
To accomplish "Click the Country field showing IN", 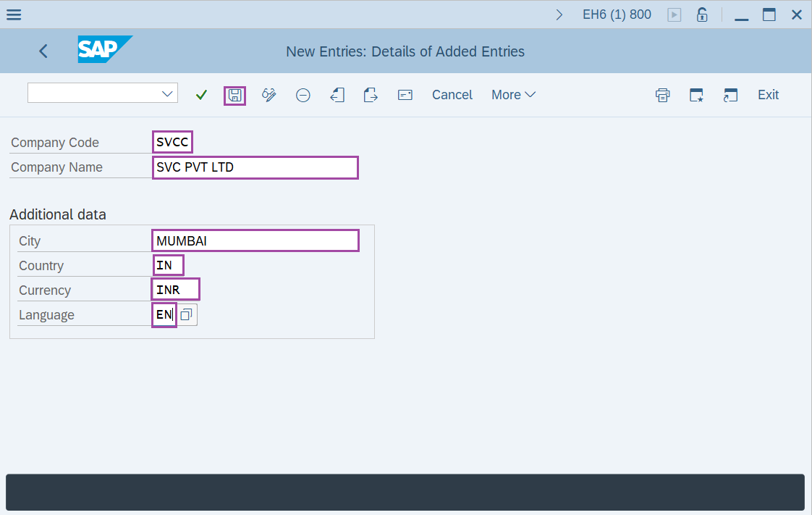I will pos(168,266).
